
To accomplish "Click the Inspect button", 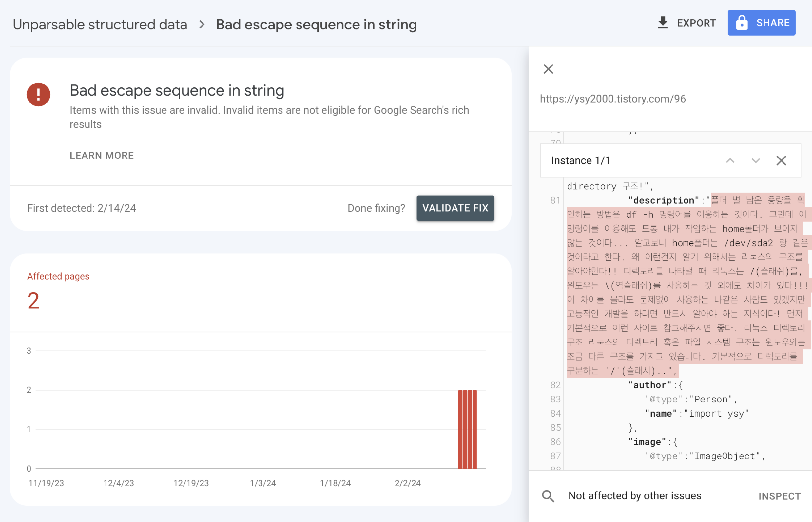I will pos(779,496).
